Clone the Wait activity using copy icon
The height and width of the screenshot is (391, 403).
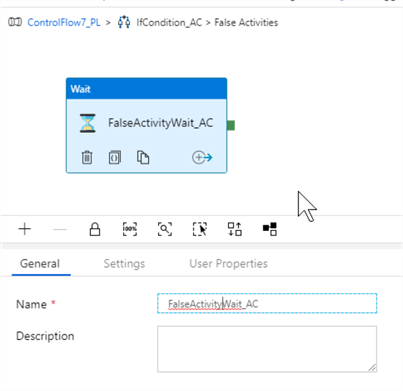[x=143, y=157]
